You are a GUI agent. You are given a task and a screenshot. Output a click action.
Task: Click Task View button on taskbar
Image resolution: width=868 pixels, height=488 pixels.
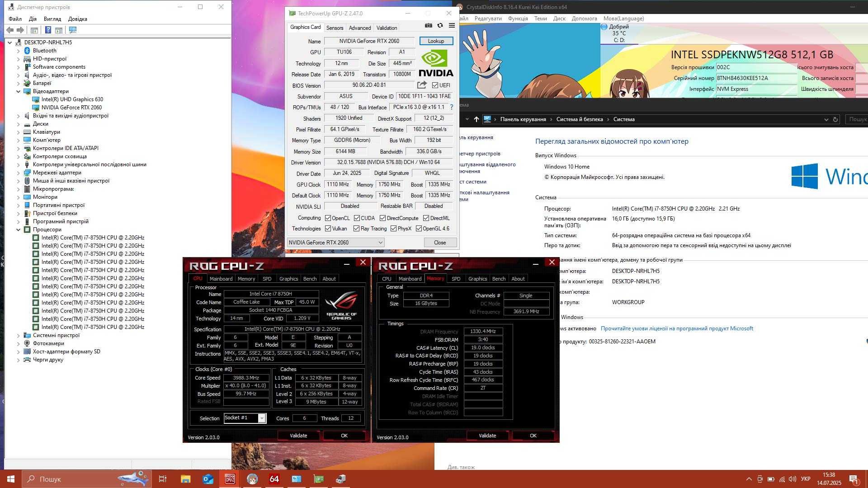[163, 479]
